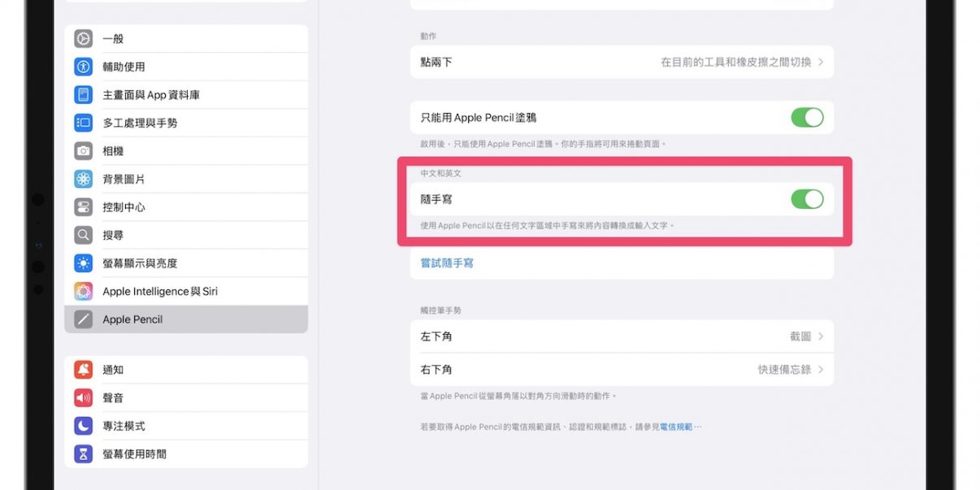Tap the 嘗試隨手寫 link
Screen dimensions: 980x490
coord(447,263)
